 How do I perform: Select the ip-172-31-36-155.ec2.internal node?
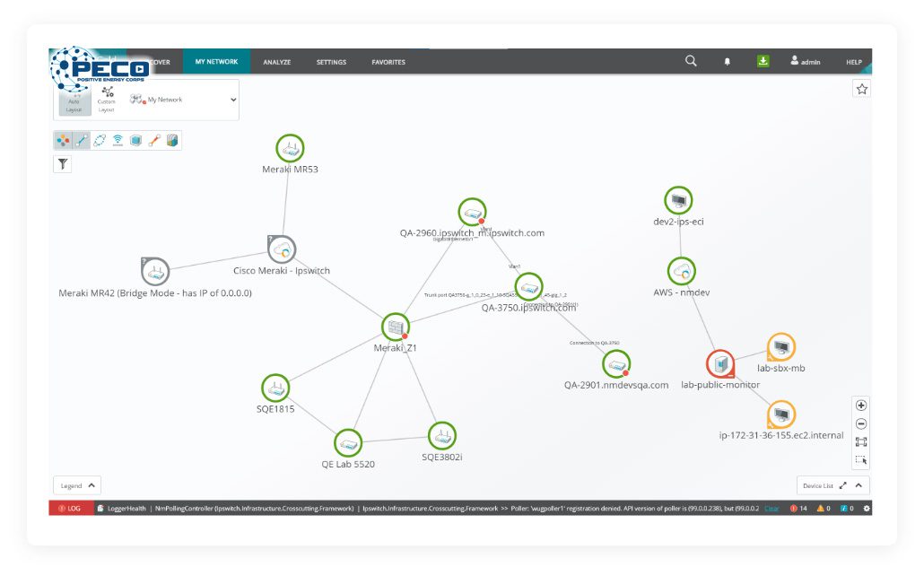(781, 415)
